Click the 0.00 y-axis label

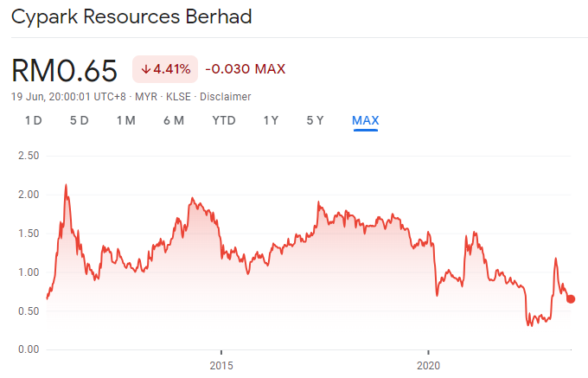pyautogui.click(x=29, y=349)
